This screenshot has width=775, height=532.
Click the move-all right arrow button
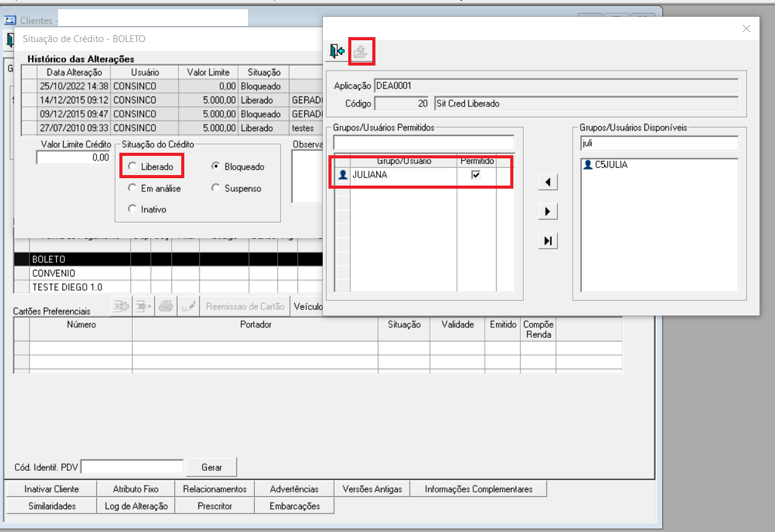(x=547, y=241)
